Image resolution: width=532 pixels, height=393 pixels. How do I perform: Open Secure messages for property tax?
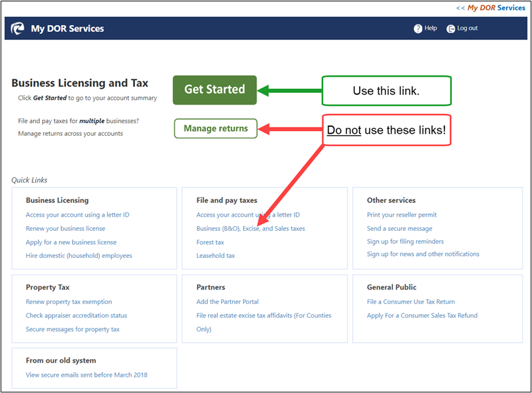coord(73,329)
